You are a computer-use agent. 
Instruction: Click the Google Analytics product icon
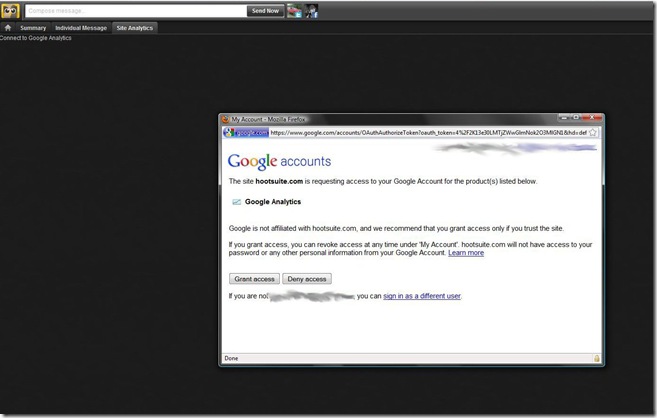236,202
